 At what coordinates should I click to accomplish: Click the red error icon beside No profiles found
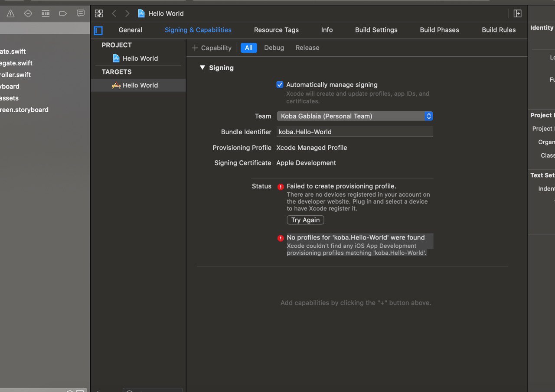(x=281, y=238)
